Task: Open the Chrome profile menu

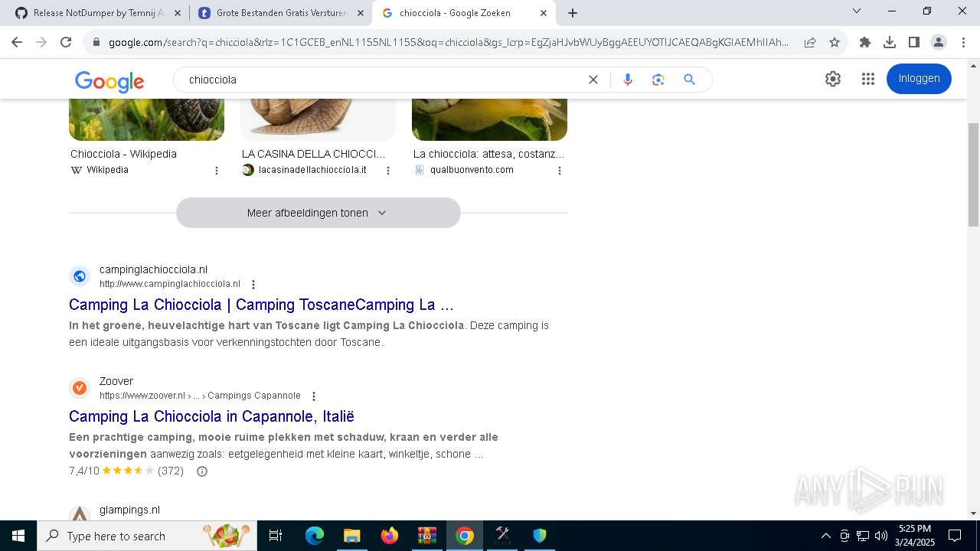Action: [939, 42]
